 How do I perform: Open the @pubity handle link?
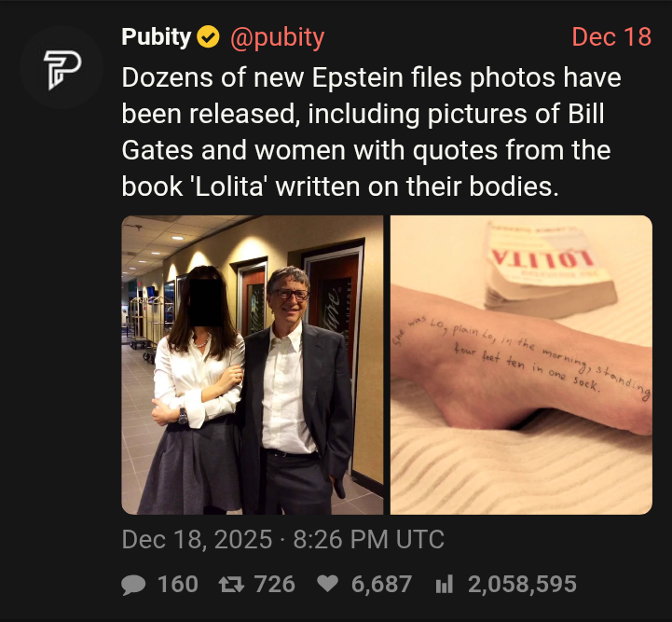pyautogui.click(x=278, y=37)
